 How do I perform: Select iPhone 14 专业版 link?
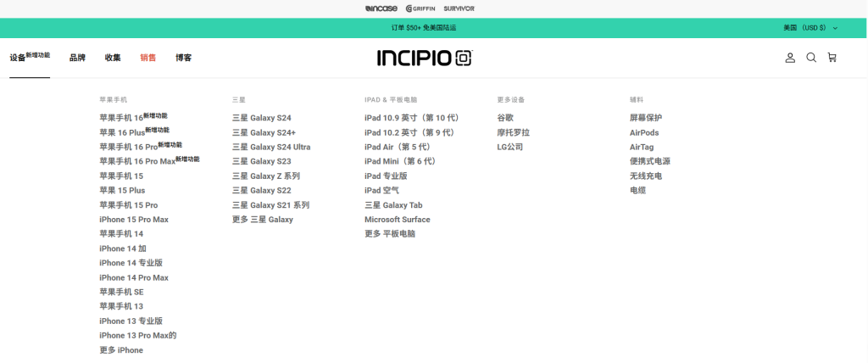pos(131,263)
